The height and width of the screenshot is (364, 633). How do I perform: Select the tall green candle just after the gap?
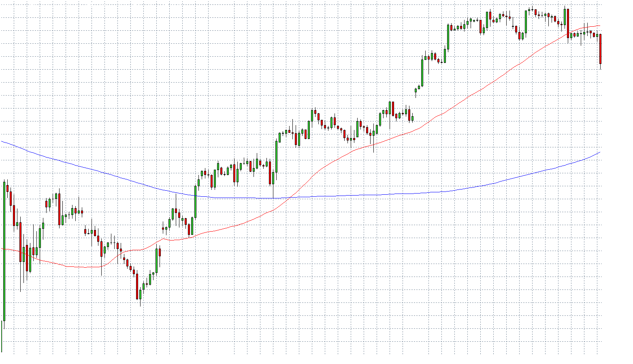(x=422, y=73)
